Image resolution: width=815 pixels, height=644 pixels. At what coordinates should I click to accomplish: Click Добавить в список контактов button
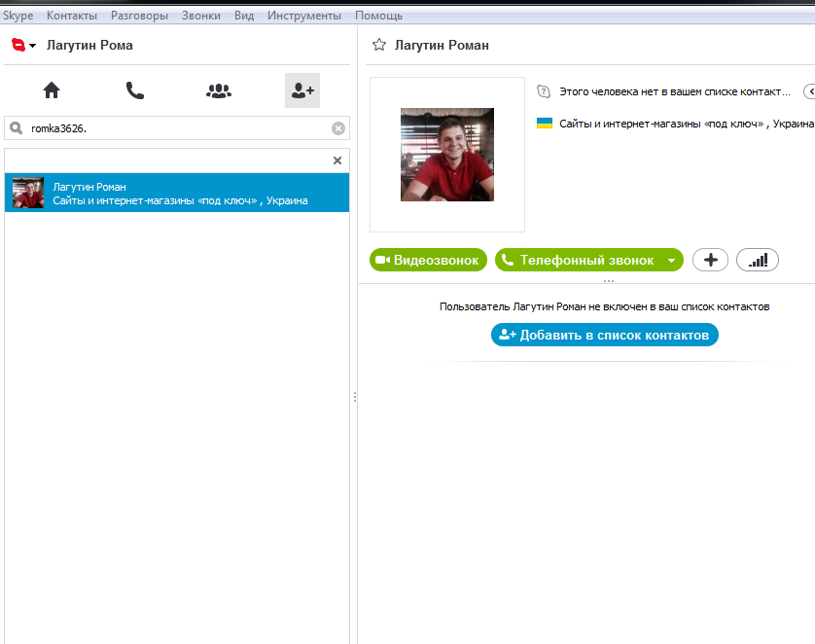coord(604,335)
